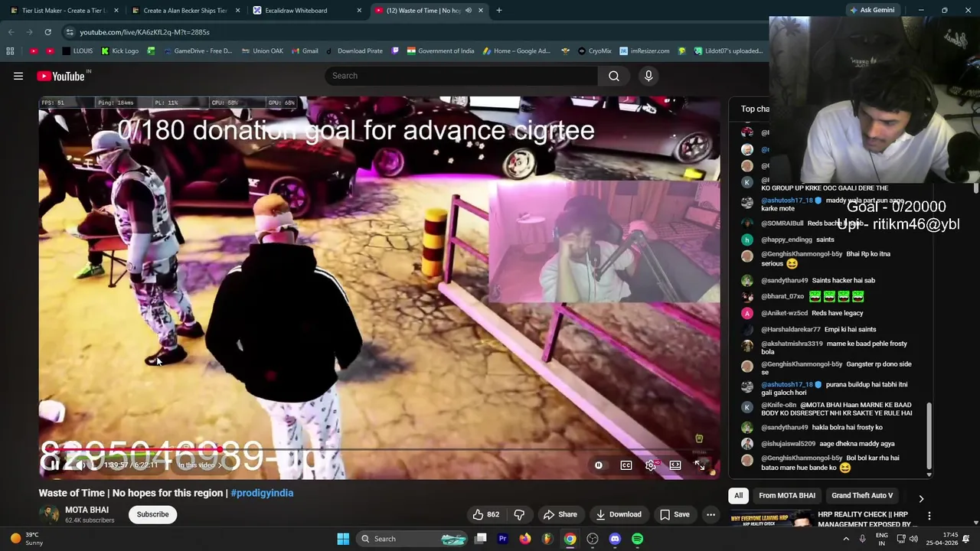Open the 39°C Sunny weather widget
This screenshot has width=980, height=551.
(x=26, y=539)
